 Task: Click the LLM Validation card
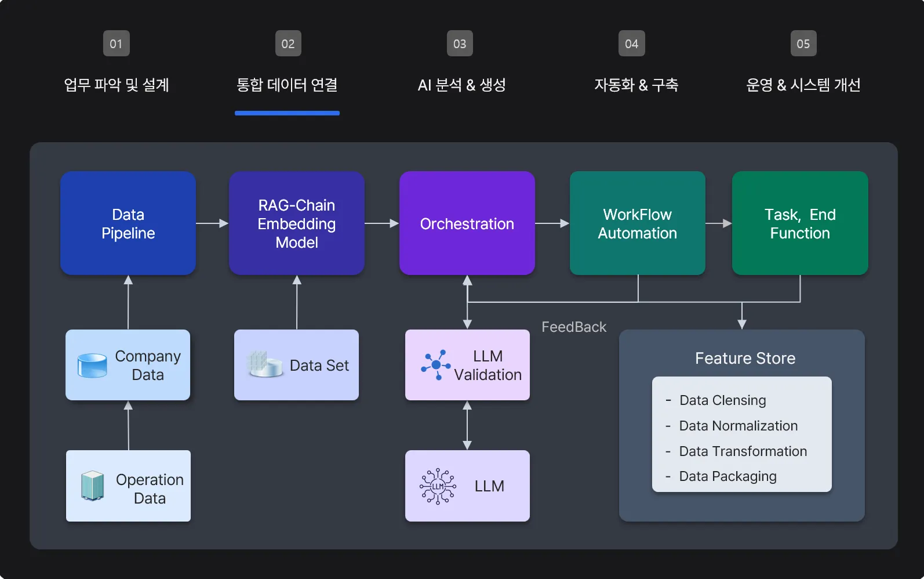pos(467,365)
